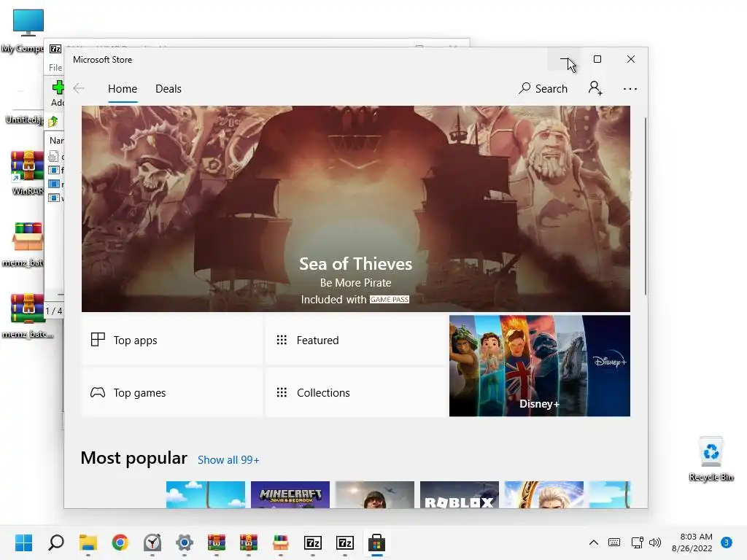The width and height of the screenshot is (747, 560).
Task: Click the Microsoft Store taskbar icon
Action: [x=377, y=542]
